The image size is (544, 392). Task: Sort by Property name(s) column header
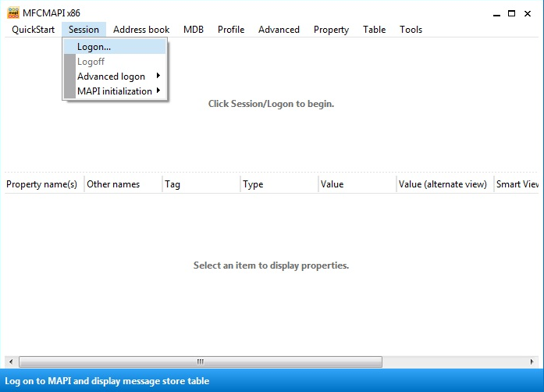(x=44, y=184)
